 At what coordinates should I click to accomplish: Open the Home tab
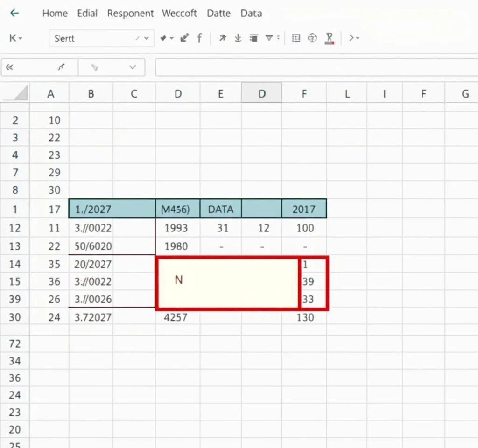55,13
